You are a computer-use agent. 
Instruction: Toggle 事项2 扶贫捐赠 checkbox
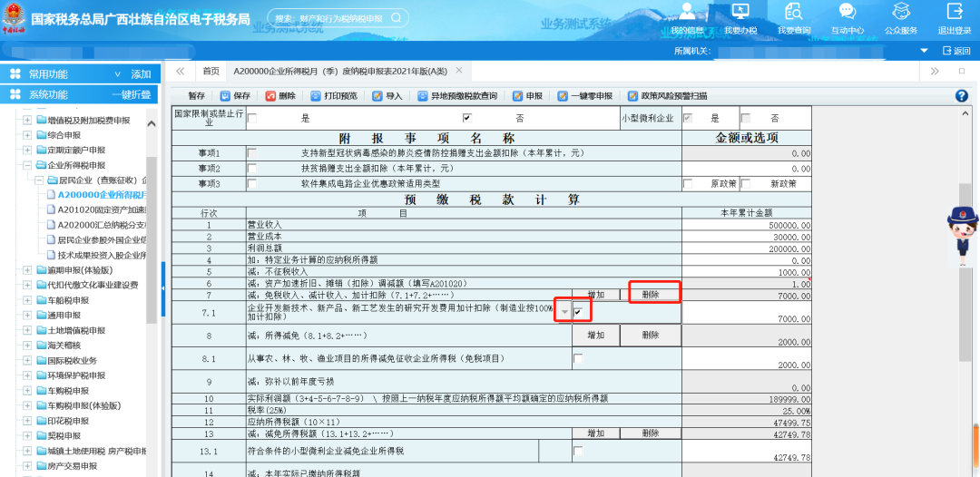252,168
